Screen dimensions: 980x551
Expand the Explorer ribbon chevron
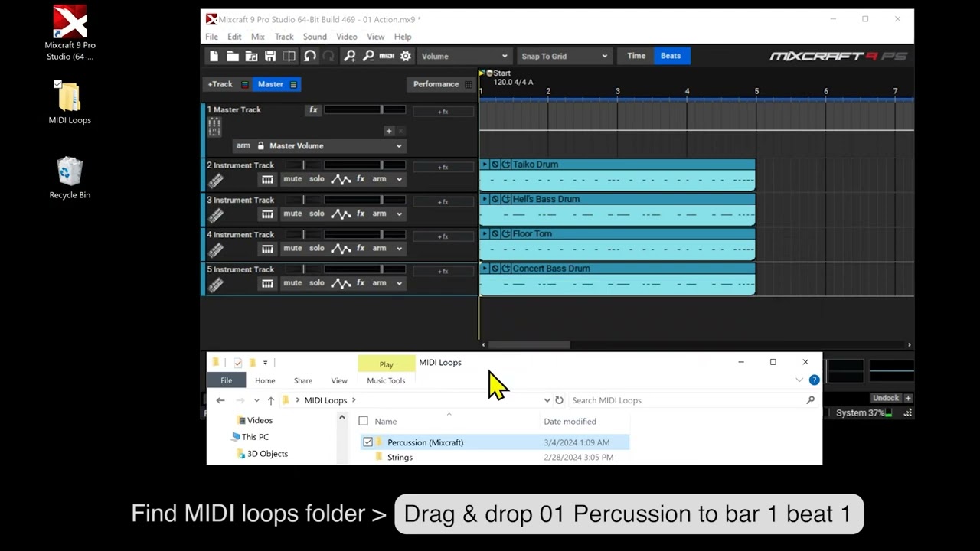click(x=799, y=380)
